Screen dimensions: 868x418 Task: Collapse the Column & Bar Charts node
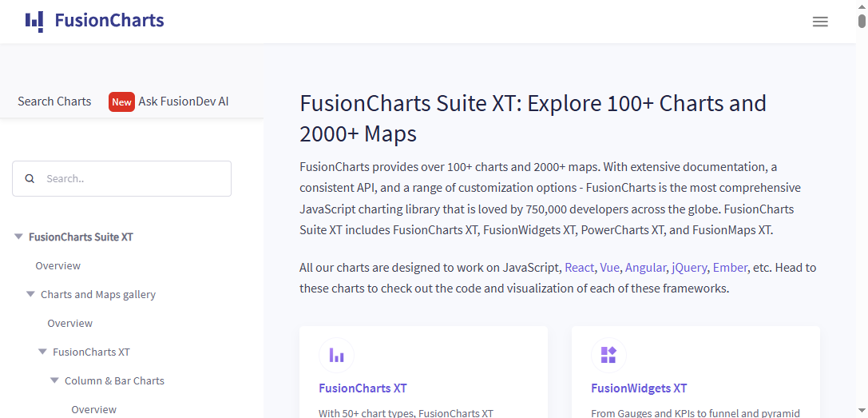(54, 381)
